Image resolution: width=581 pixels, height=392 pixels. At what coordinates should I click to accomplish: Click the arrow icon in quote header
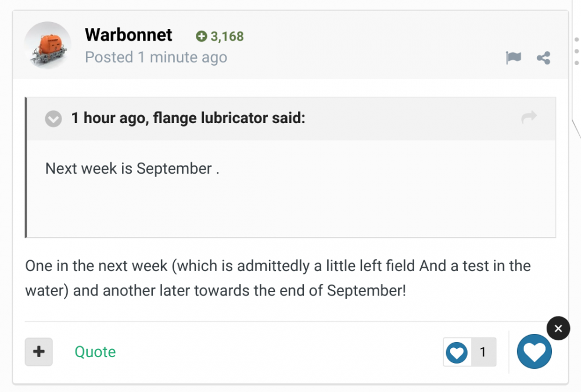click(529, 118)
